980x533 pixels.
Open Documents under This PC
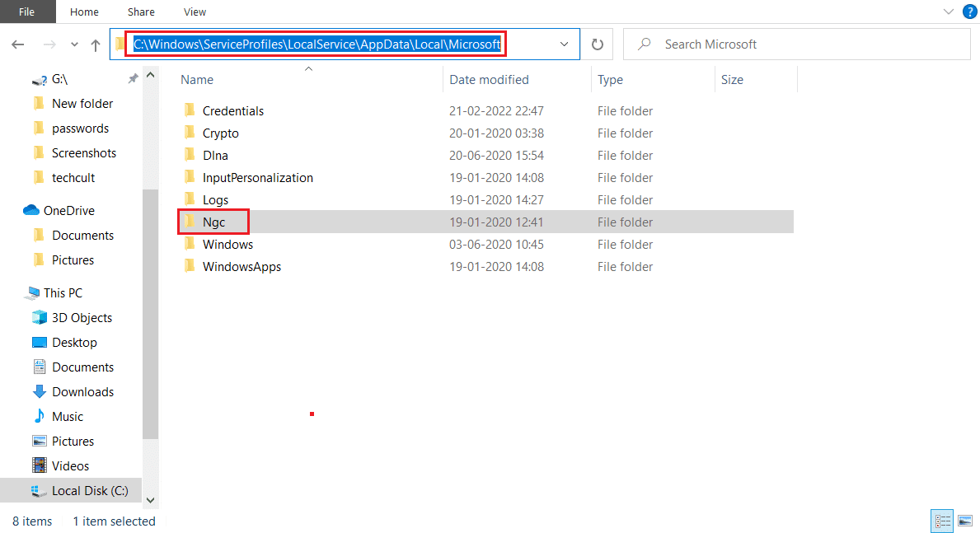click(x=82, y=367)
